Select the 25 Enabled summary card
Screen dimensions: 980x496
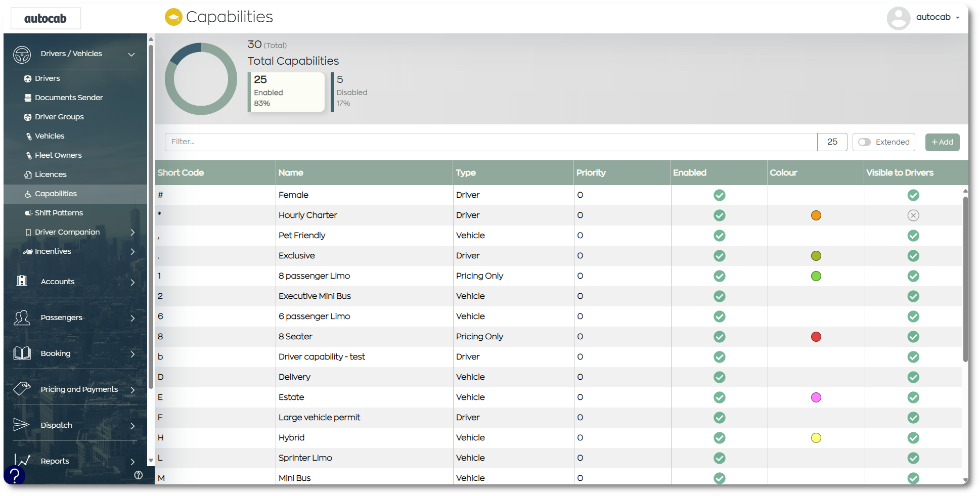coord(286,92)
